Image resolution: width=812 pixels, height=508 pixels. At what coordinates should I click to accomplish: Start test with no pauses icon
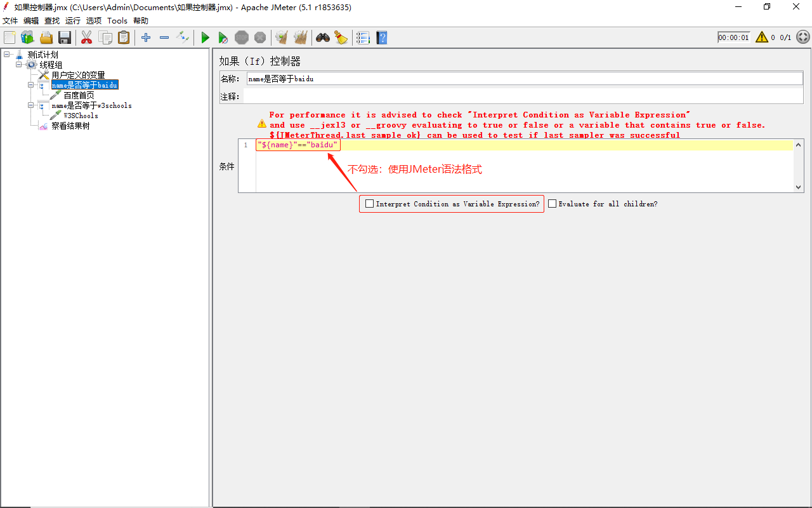tap(223, 37)
